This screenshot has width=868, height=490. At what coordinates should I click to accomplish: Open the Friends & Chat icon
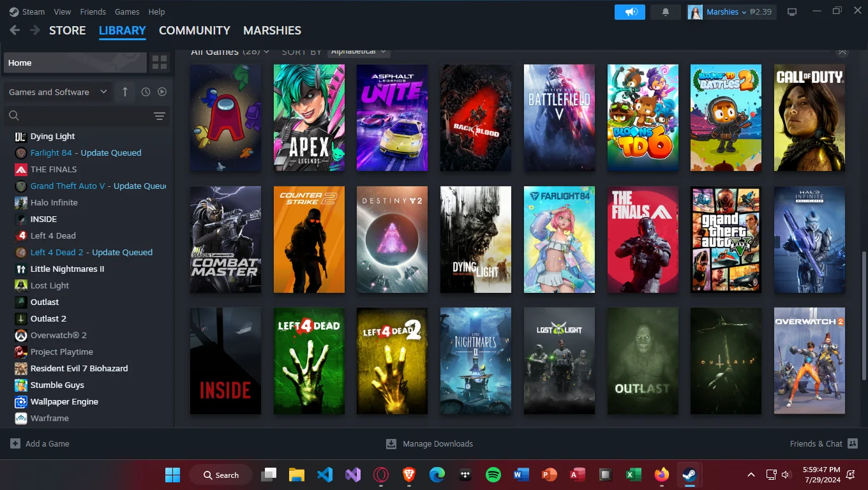pos(853,443)
